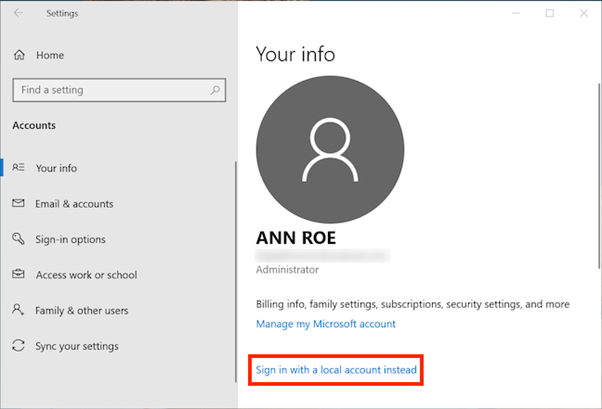Open the Email & accounts text label

point(74,204)
